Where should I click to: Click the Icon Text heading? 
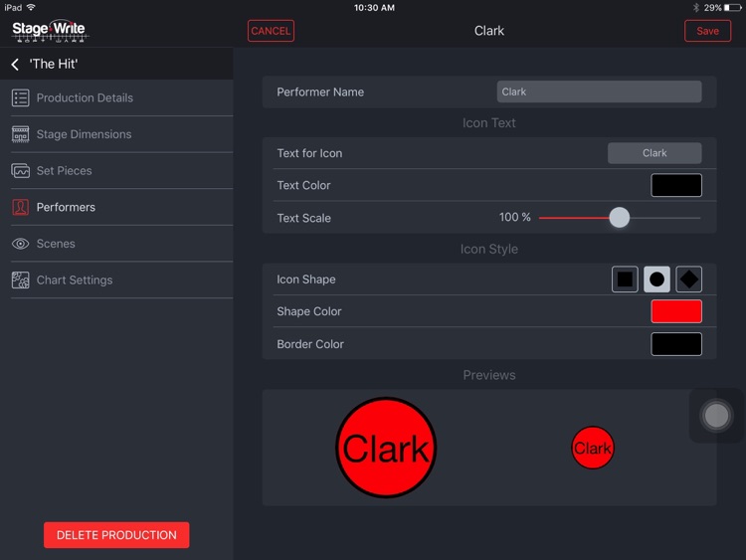click(489, 122)
